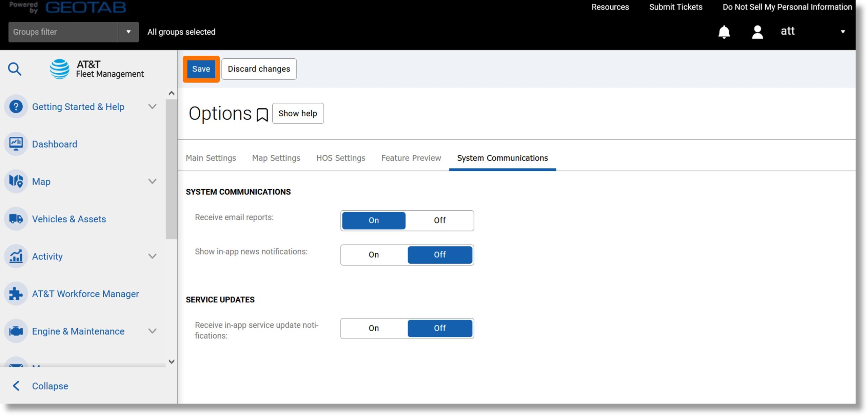Click the Collapse left arrow icon
Screen dimensions: 868x416
click(16, 386)
